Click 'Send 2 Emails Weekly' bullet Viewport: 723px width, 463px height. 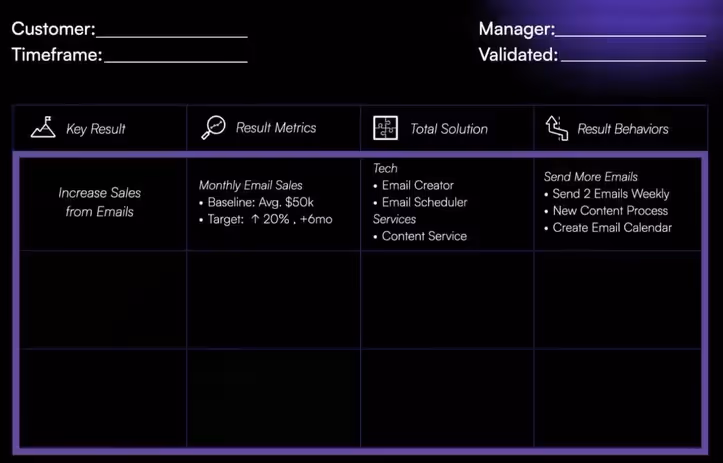606,194
